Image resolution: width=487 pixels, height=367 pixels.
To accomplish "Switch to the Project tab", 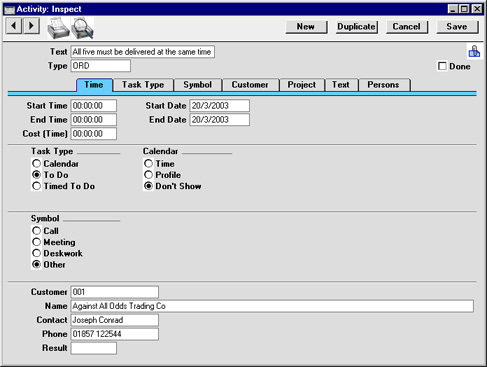I will point(302,85).
